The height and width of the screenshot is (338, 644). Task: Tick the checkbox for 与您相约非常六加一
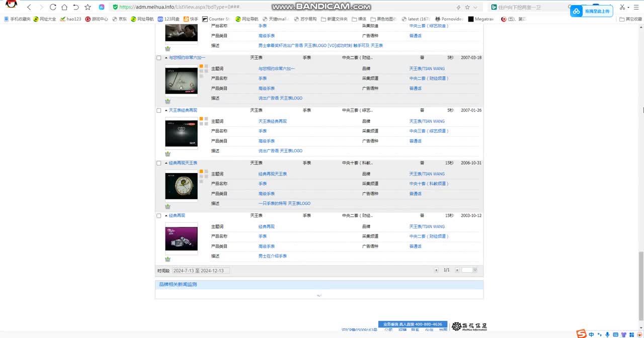159,58
